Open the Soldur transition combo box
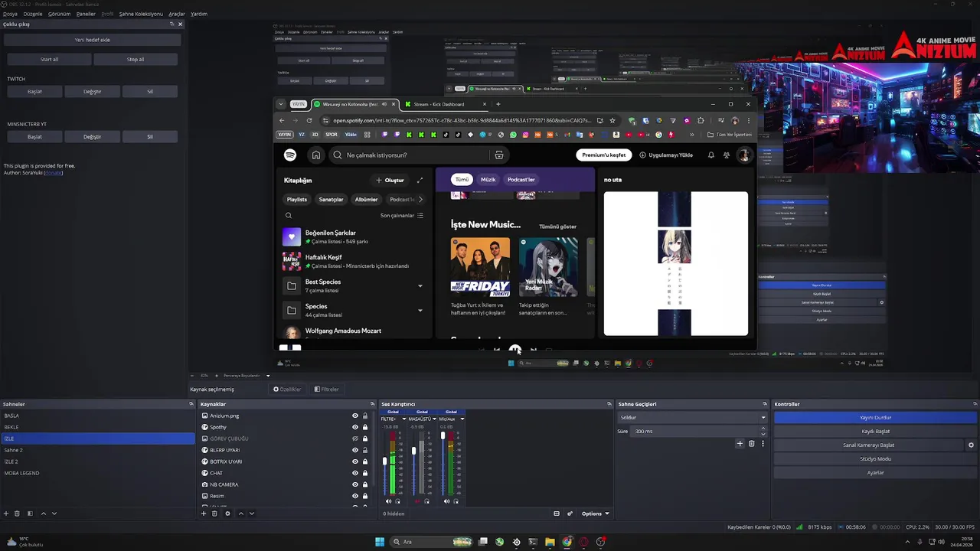 692,418
